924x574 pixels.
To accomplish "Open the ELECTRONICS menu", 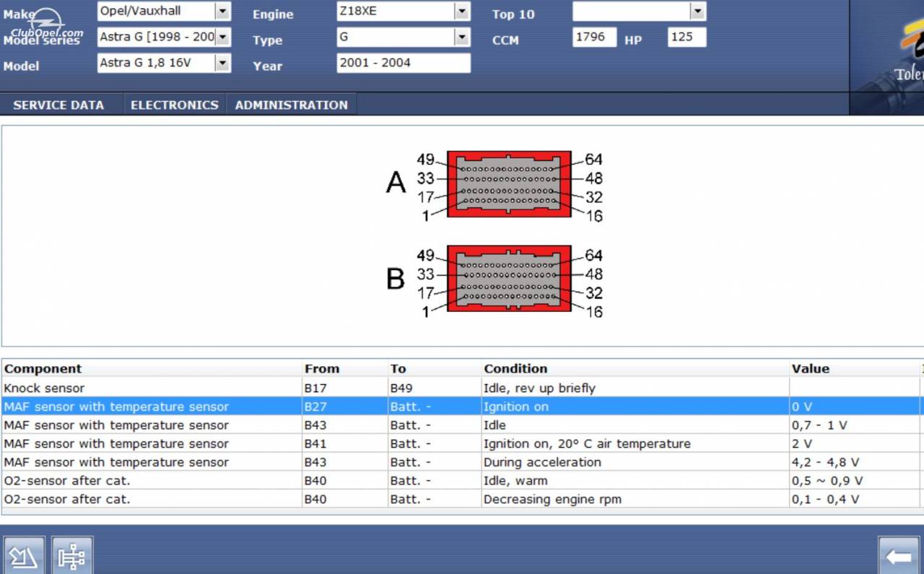I will [174, 105].
